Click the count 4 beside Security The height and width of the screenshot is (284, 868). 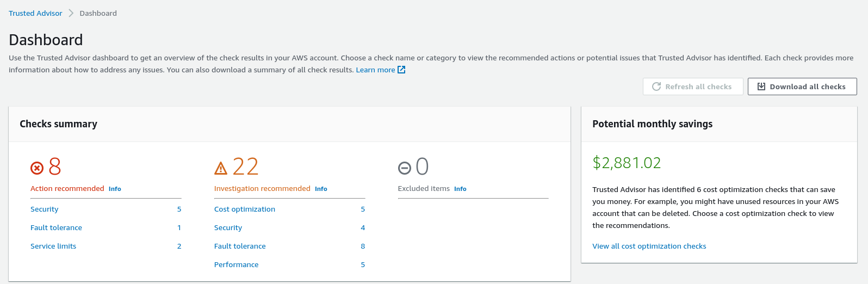[363, 227]
